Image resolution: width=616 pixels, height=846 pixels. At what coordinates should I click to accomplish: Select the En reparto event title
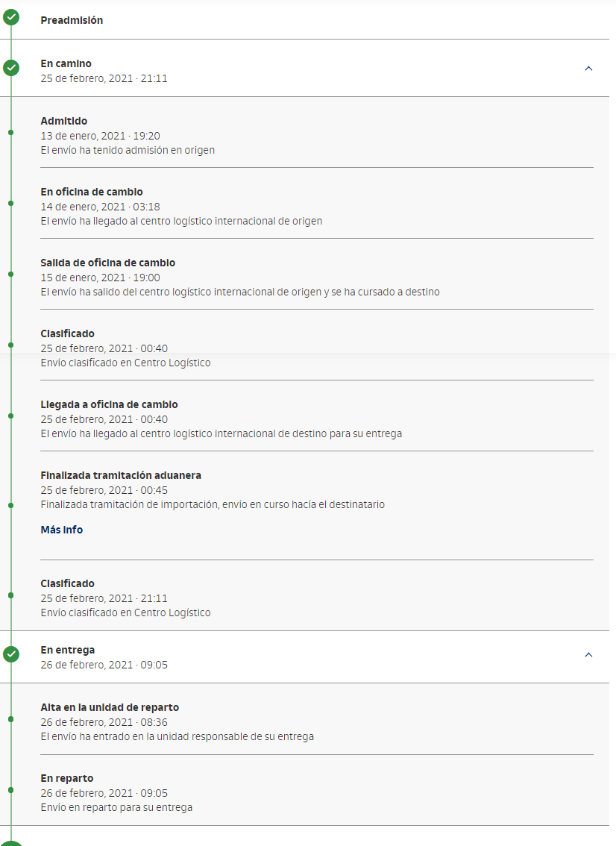pos(67,778)
